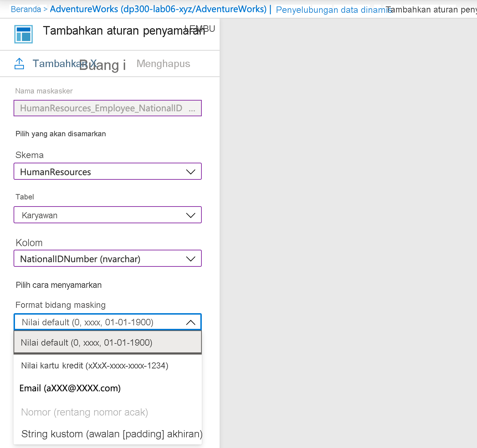Open the Beranda breadcrumb link
This screenshot has width=477, height=448.
(26, 9)
